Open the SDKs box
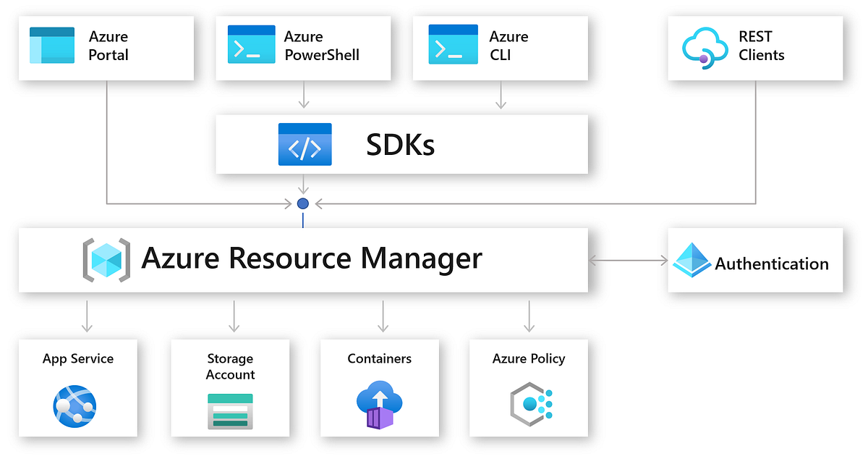 tap(401, 144)
